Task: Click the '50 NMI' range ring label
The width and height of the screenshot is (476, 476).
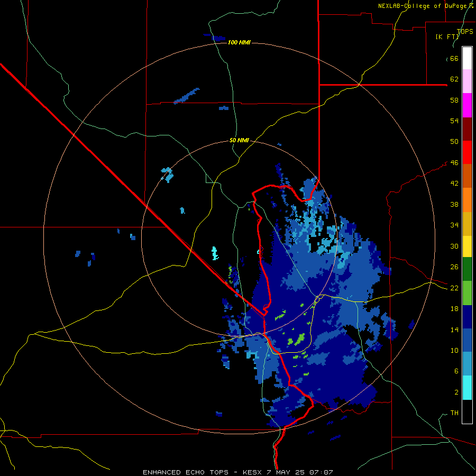Action: click(x=239, y=140)
